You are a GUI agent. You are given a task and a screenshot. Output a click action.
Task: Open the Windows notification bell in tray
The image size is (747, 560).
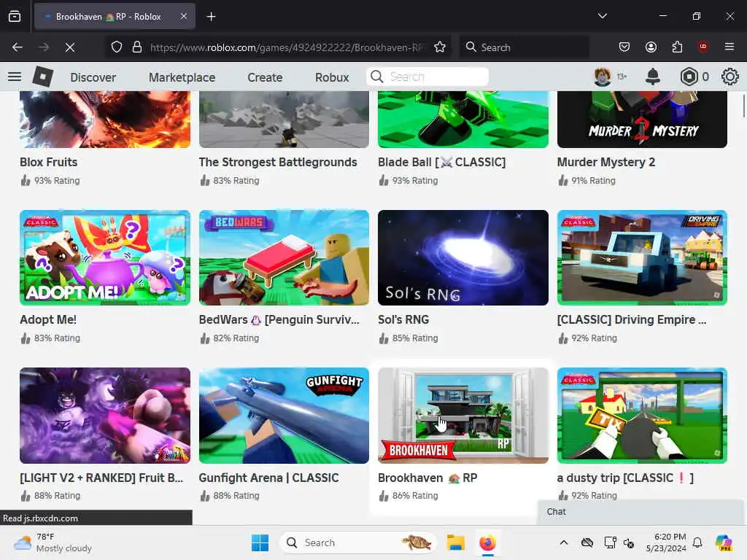pos(697,542)
